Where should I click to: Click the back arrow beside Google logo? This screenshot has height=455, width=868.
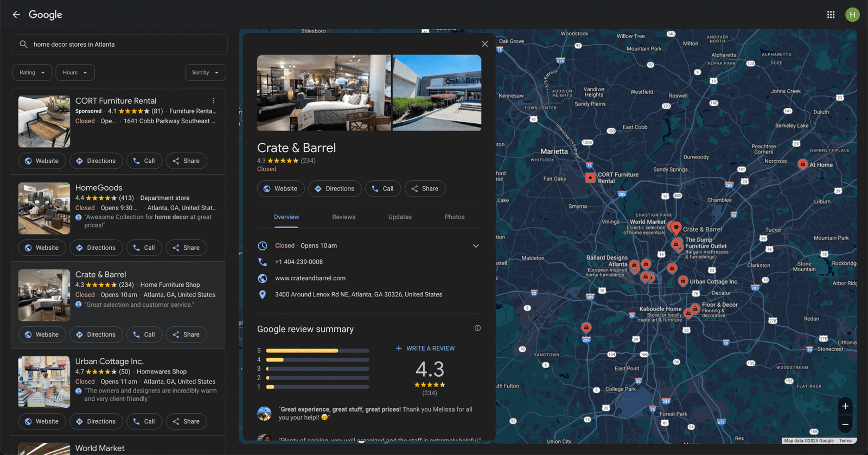(16, 15)
